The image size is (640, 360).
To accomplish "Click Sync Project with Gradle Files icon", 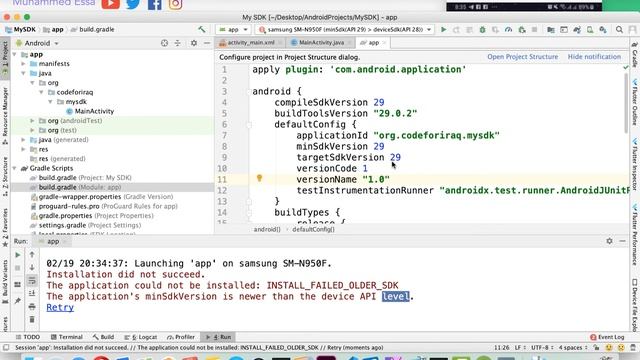I will click(x=577, y=29).
